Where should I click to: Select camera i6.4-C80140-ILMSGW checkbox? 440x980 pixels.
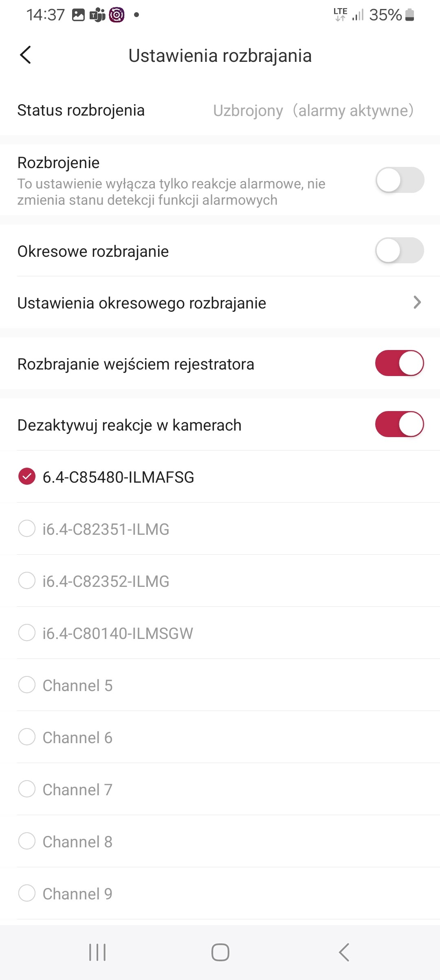(27, 633)
